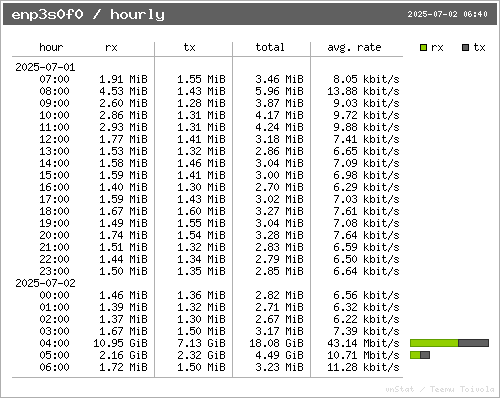Click hour label 04:00
500x398 pixels.
click(54, 343)
